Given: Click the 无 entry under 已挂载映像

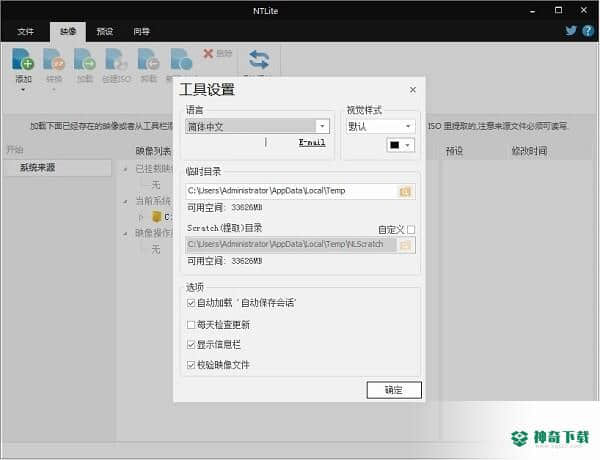Looking at the screenshot, I should pos(155,185).
